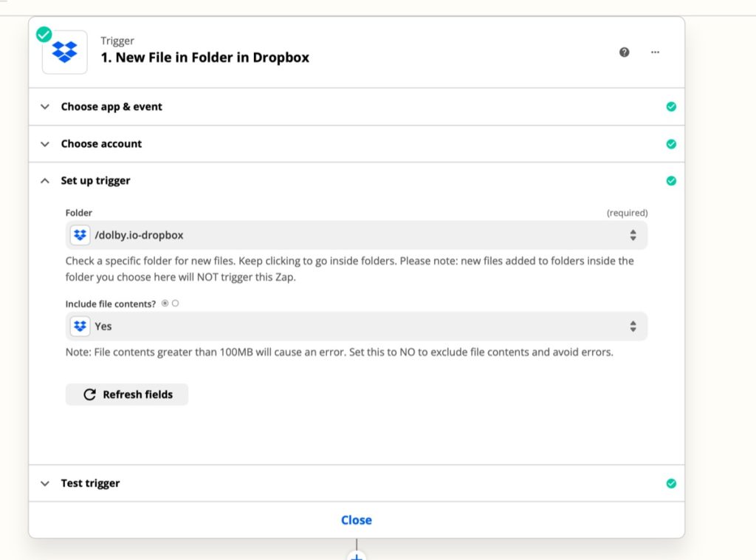
Task: Click the Set up trigger heading text
Action: pyautogui.click(x=95, y=181)
